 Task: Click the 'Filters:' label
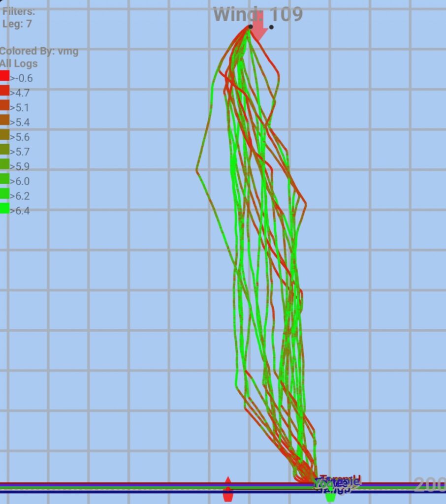point(18,12)
